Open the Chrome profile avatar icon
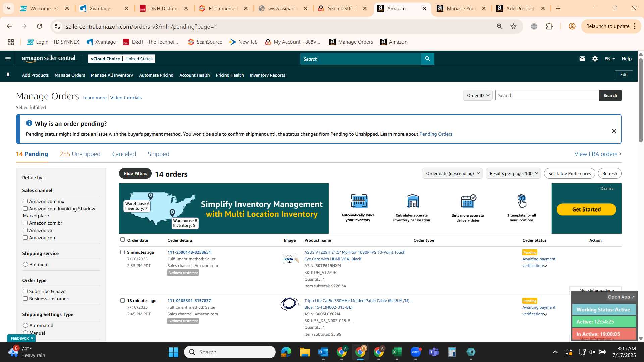This screenshot has height=362, width=644. point(572,26)
